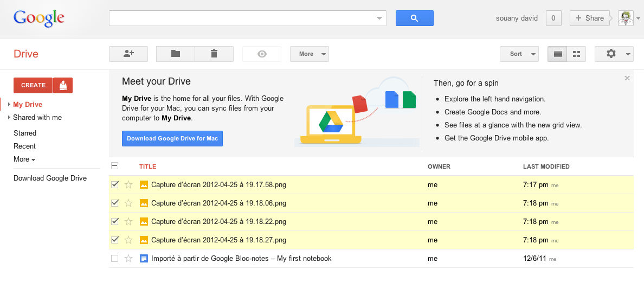This screenshot has width=644, height=282.
Task: Open the search options dropdown arrow
Action: click(379, 18)
